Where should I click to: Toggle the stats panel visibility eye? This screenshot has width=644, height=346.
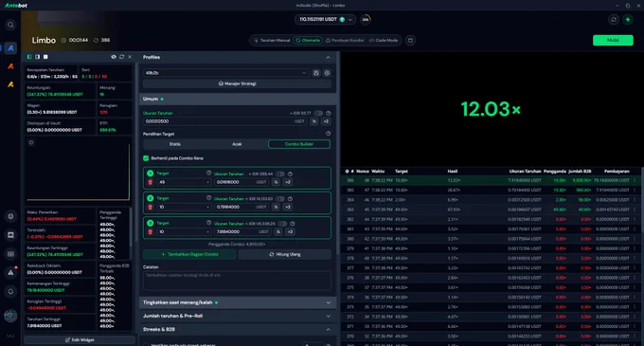point(114,57)
